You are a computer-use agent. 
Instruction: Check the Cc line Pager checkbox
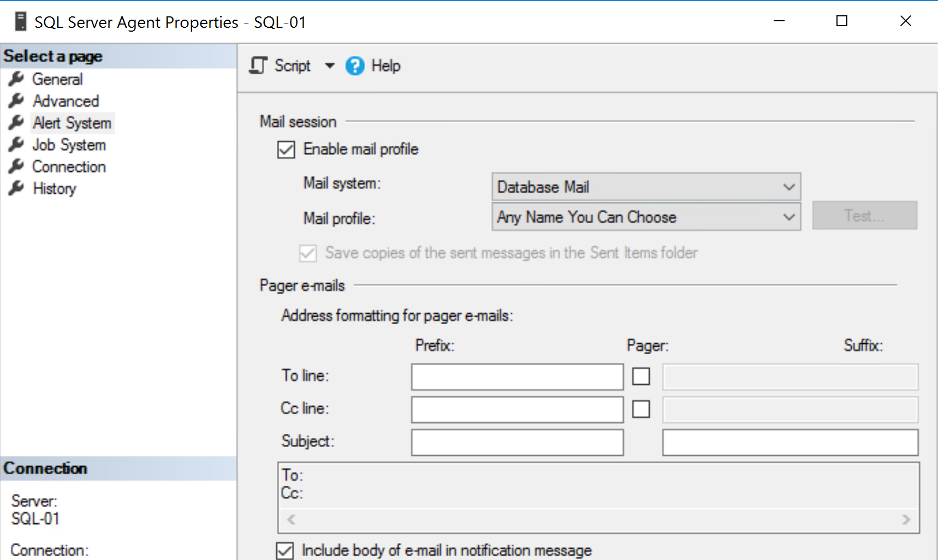tap(641, 409)
